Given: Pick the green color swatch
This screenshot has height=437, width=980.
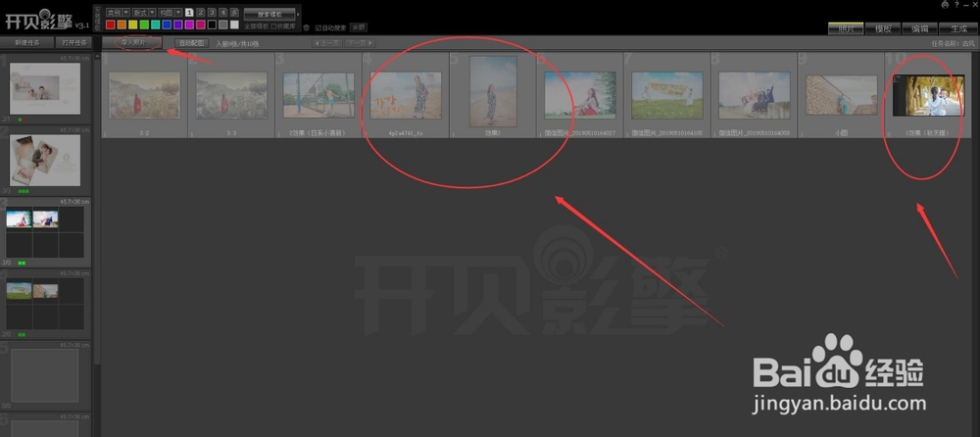Looking at the screenshot, I should click(x=144, y=25).
